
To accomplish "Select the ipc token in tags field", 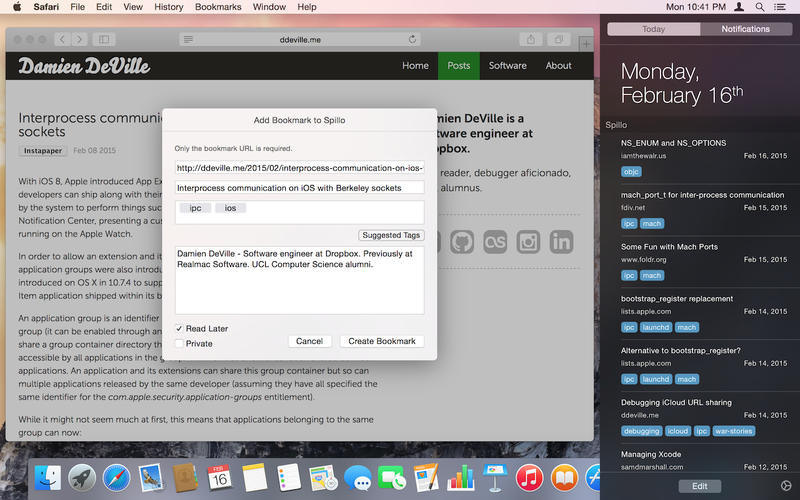I will [195, 208].
